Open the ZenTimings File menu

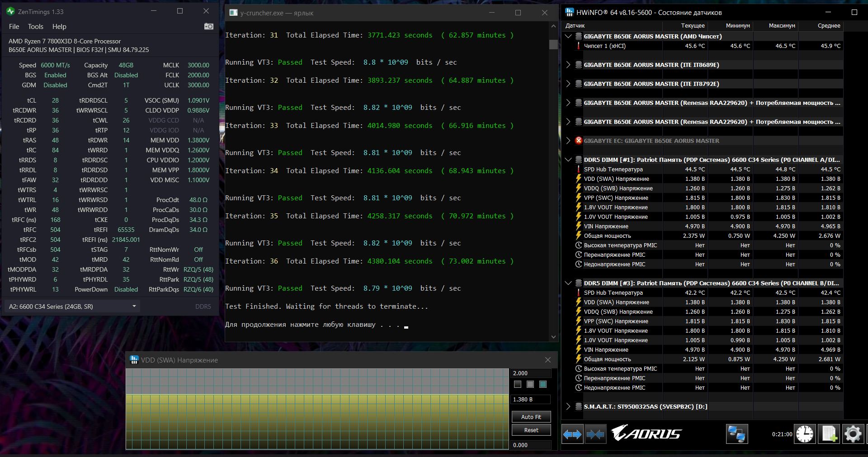coord(14,27)
